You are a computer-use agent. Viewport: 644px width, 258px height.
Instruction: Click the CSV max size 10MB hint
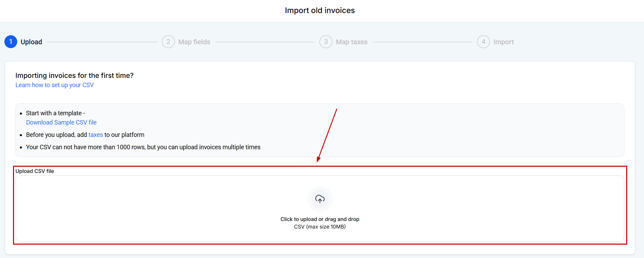pos(320,227)
